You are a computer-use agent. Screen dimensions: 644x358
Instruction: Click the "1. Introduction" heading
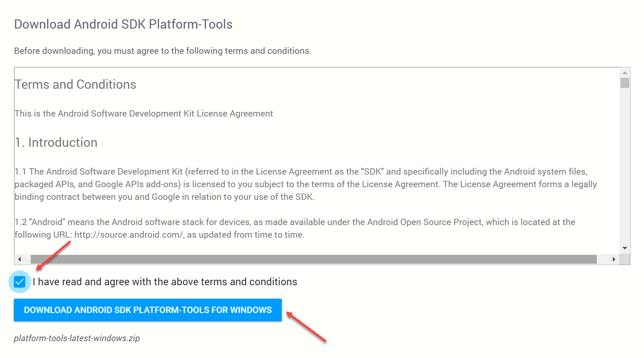[56, 143]
